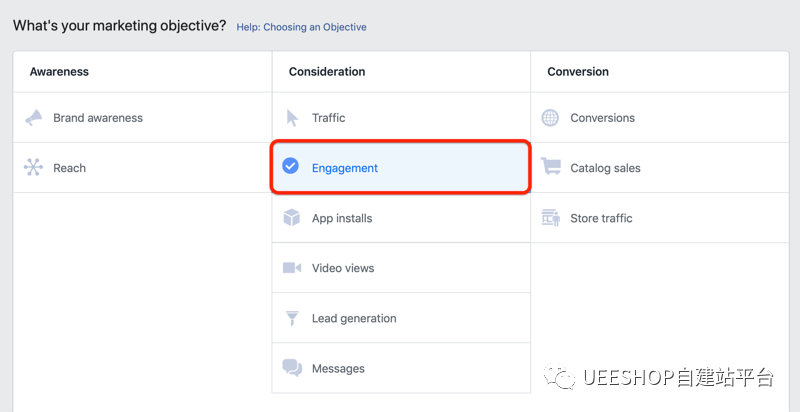This screenshot has height=412, width=800.
Task: Click the App installs box icon
Action: click(292, 218)
